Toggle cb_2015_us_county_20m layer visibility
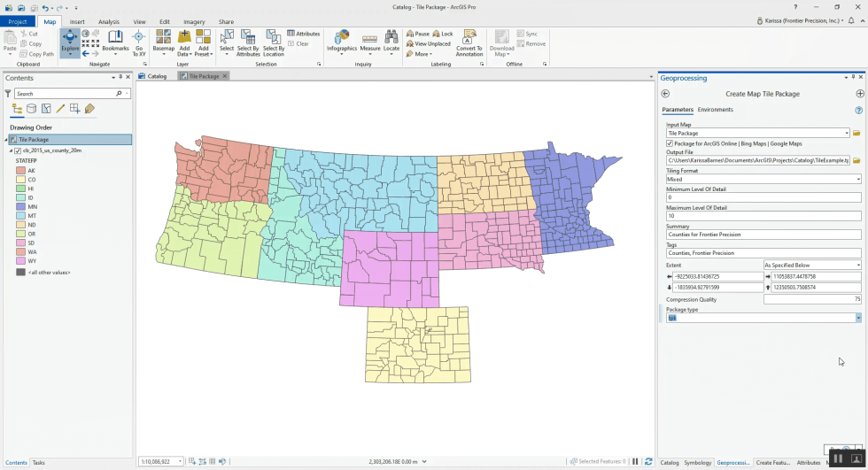 tap(18, 150)
